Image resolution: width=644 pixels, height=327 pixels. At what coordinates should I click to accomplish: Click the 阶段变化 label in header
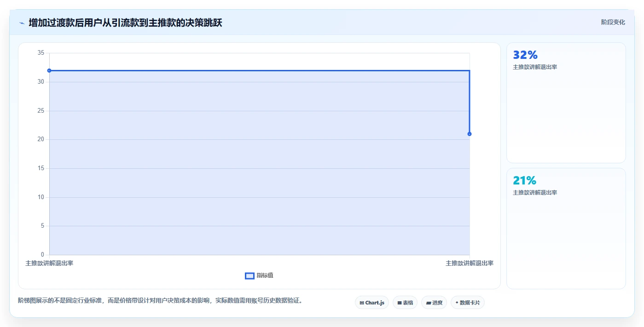613,22
